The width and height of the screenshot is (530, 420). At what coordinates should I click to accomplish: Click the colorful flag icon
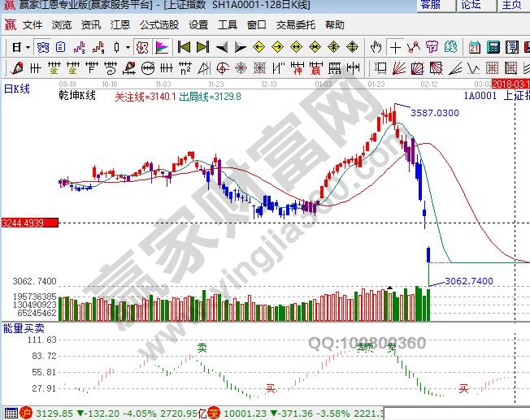pos(163,46)
